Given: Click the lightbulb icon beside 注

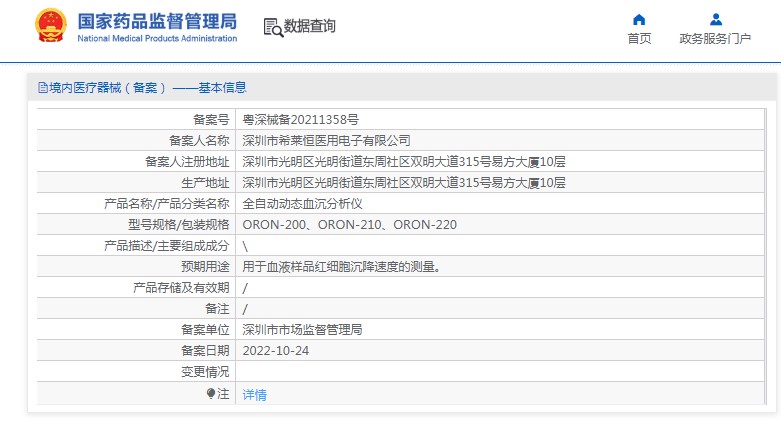Looking at the screenshot, I should pos(211,394).
